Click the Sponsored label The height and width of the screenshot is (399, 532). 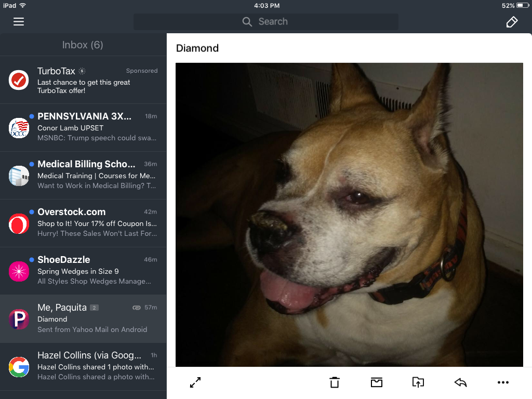tap(142, 71)
